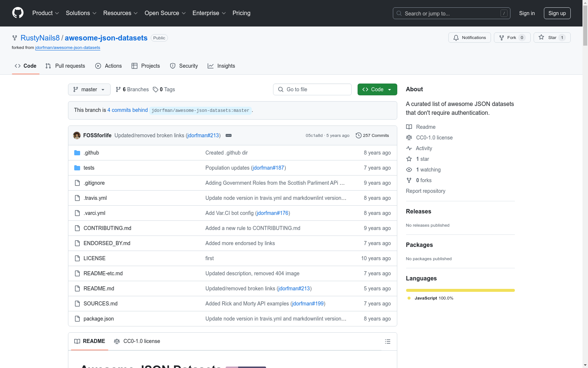
Task: Click the repo fork icon before RustyNails8
Action: pyautogui.click(x=15, y=38)
